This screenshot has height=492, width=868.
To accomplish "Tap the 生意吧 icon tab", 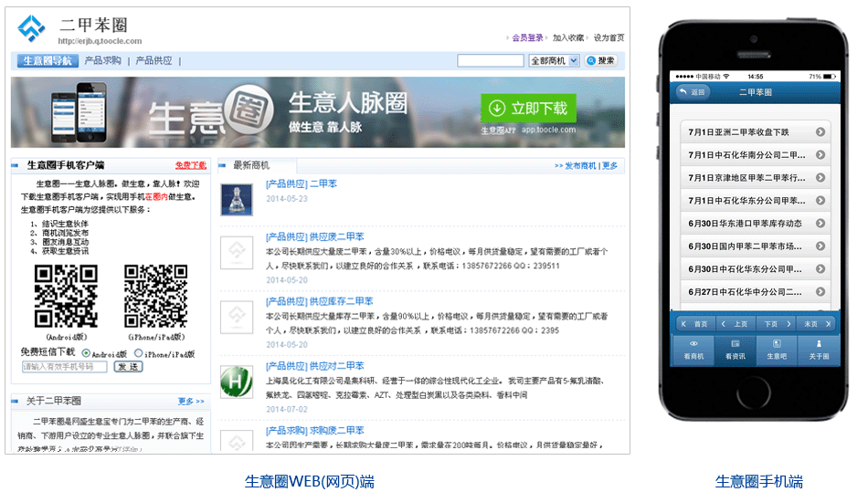I will click(x=777, y=350).
